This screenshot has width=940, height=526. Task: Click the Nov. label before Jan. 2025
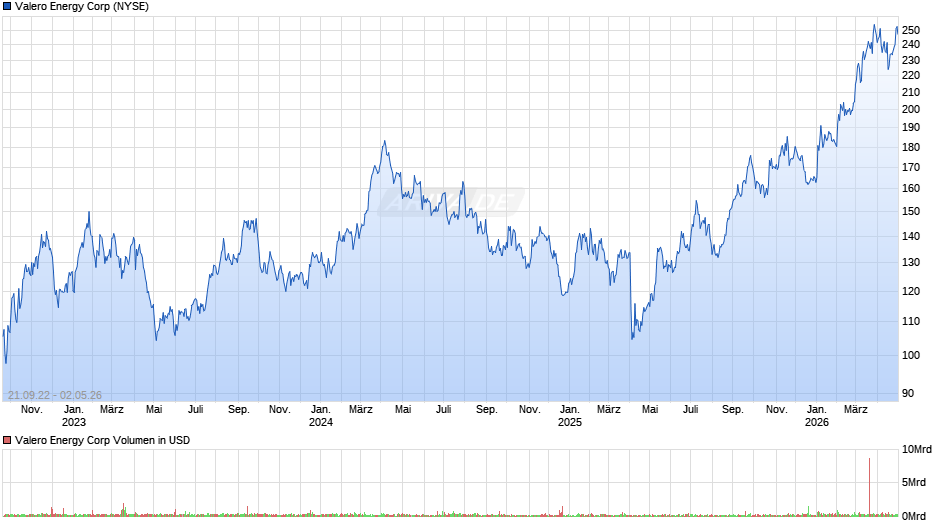(529, 410)
